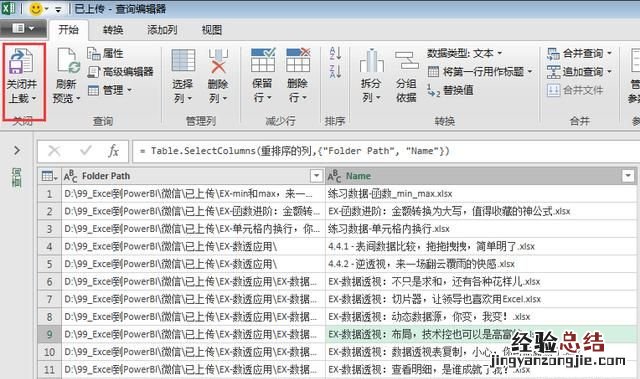Open the Advanced Editor (高级编辑器)
Screen dimensions: 640x379
click(x=120, y=72)
